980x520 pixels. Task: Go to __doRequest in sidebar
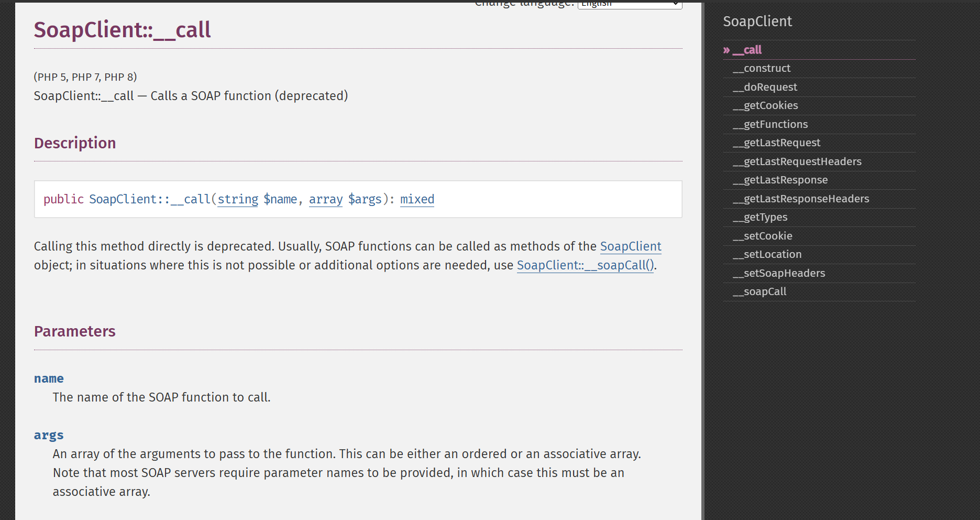point(765,87)
